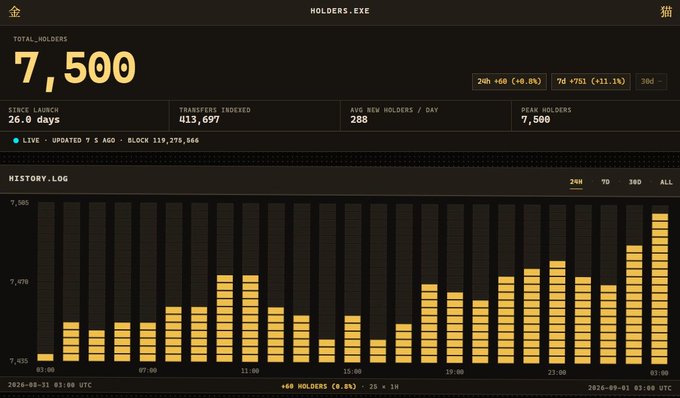
Task: Click the 2026-08-31 03:00 UTC start timestamp
Action: point(50,385)
